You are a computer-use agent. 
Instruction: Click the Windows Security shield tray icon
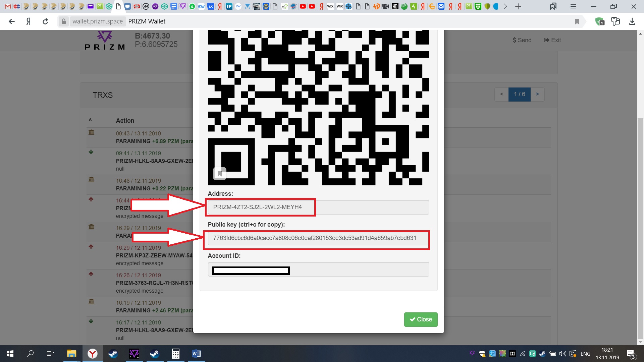coord(482,354)
